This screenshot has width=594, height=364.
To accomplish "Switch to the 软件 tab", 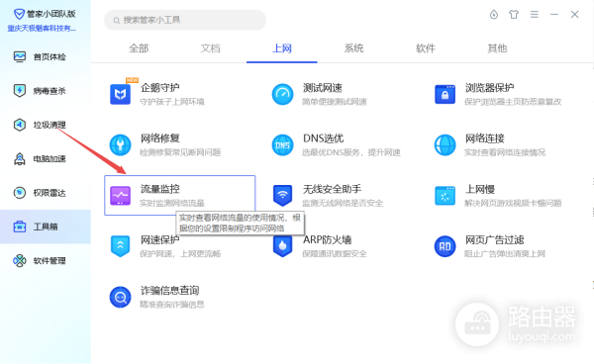I will (x=426, y=48).
